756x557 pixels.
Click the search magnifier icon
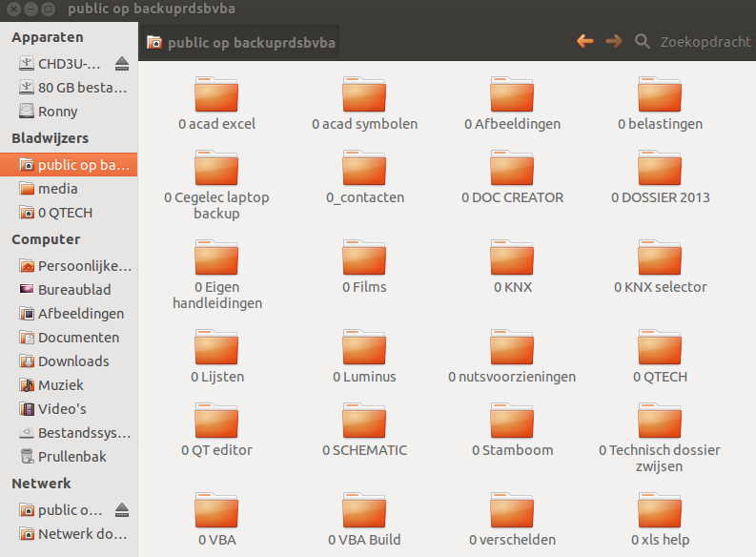643,42
